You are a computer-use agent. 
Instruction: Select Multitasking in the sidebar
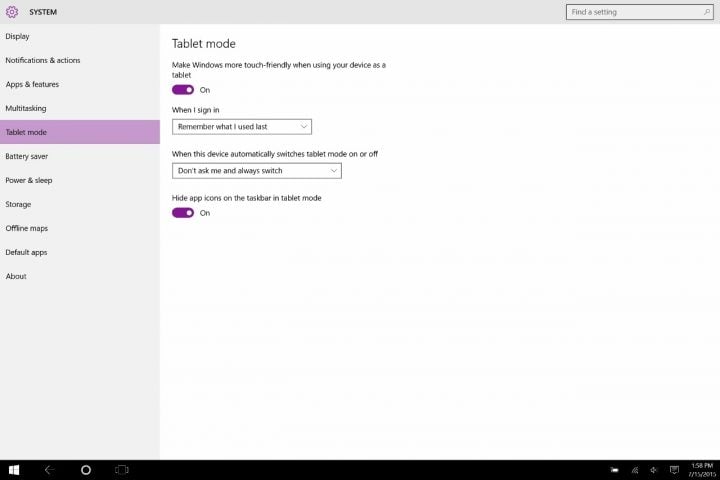pyautogui.click(x=80, y=108)
